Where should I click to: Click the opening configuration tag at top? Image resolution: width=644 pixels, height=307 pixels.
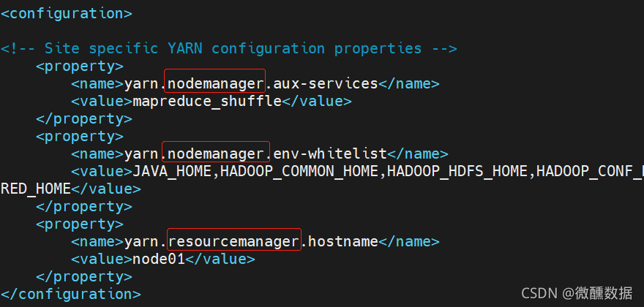click(67, 14)
